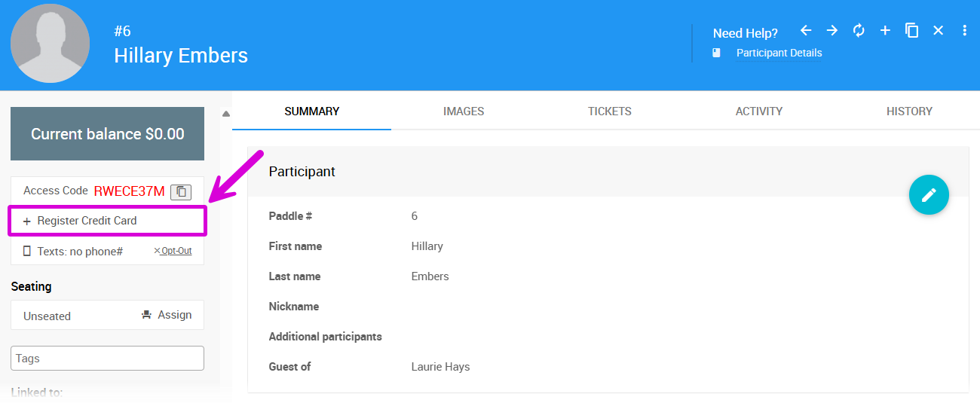Close the participant panel with X icon

coord(938,30)
